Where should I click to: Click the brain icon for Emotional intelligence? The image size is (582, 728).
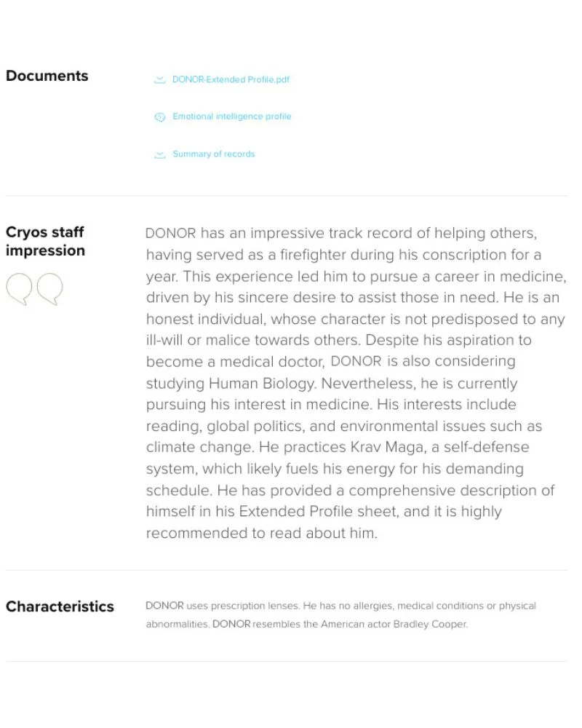pyautogui.click(x=160, y=117)
